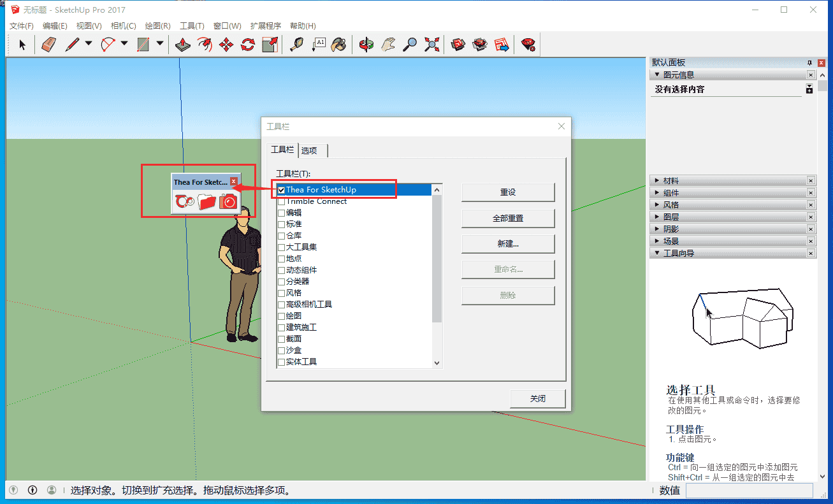This screenshot has width=833, height=504.
Task: Expand the 阴影 panel
Action: [x=657, y=229]
